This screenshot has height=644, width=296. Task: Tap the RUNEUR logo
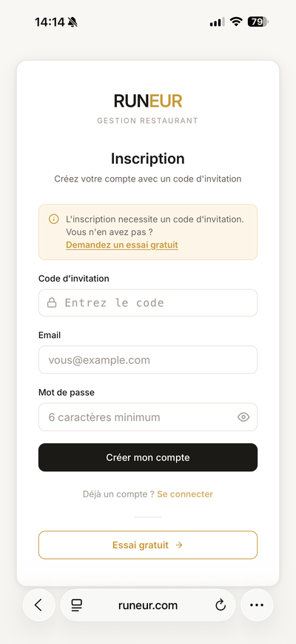(148, 101)
